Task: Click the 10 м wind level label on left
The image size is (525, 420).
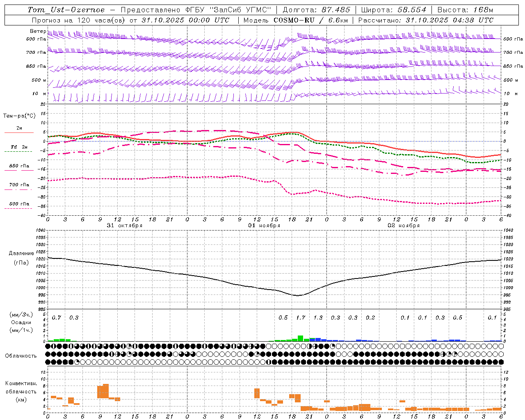Action: (x=39, y=94)
